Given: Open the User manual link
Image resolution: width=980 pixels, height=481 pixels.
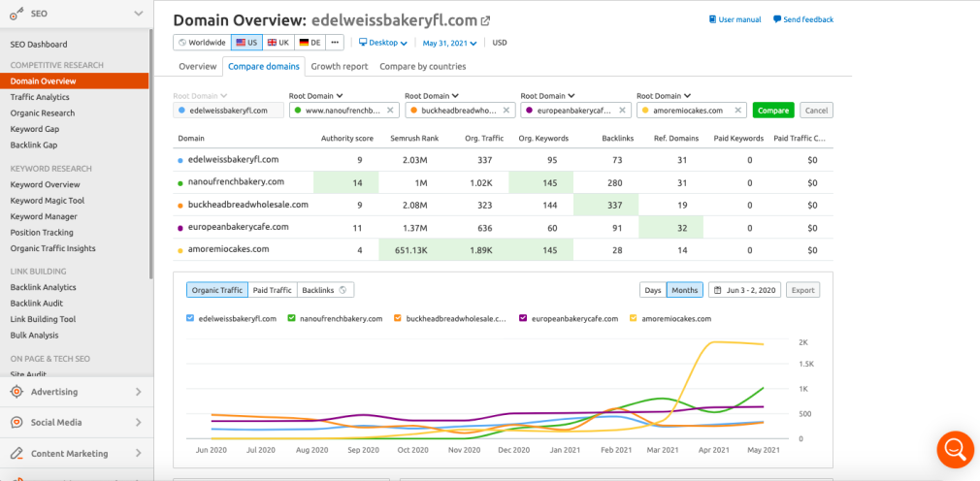Looking at the screenshot, I should tap(735, 19).
